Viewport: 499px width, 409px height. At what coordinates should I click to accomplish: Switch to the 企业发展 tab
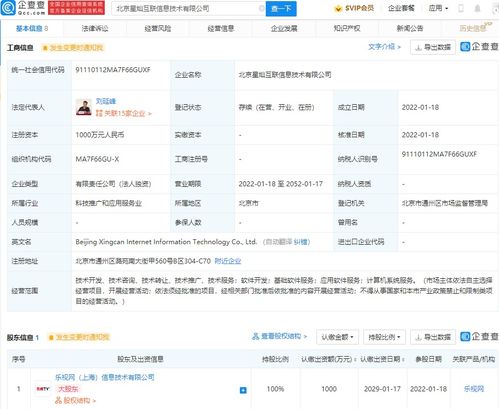click(284, 29)
